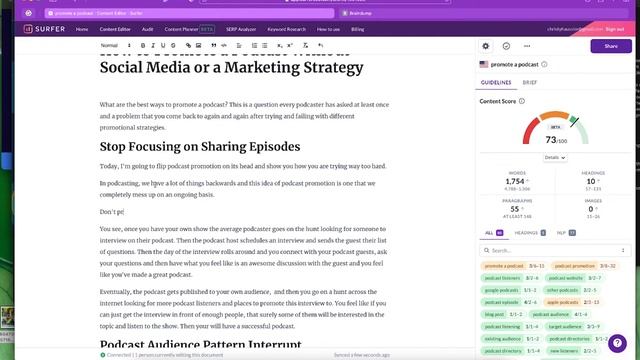This screenshot has width=640, height=360.
Task: Insert a hyperlink with the link icon
Action: (x=188, y=45)
